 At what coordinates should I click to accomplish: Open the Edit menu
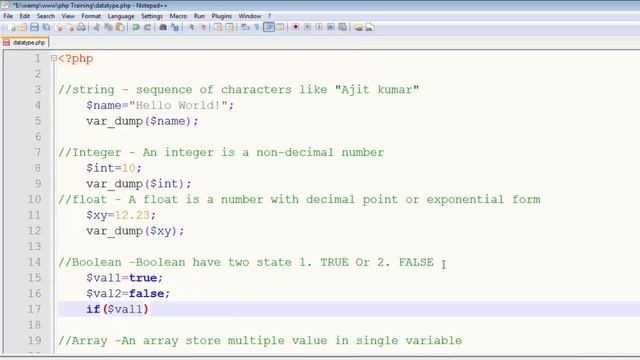(25, 16)
